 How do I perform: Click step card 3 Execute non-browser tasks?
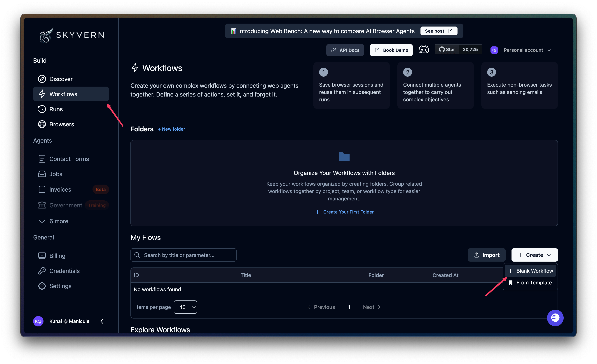click(519, 85)
